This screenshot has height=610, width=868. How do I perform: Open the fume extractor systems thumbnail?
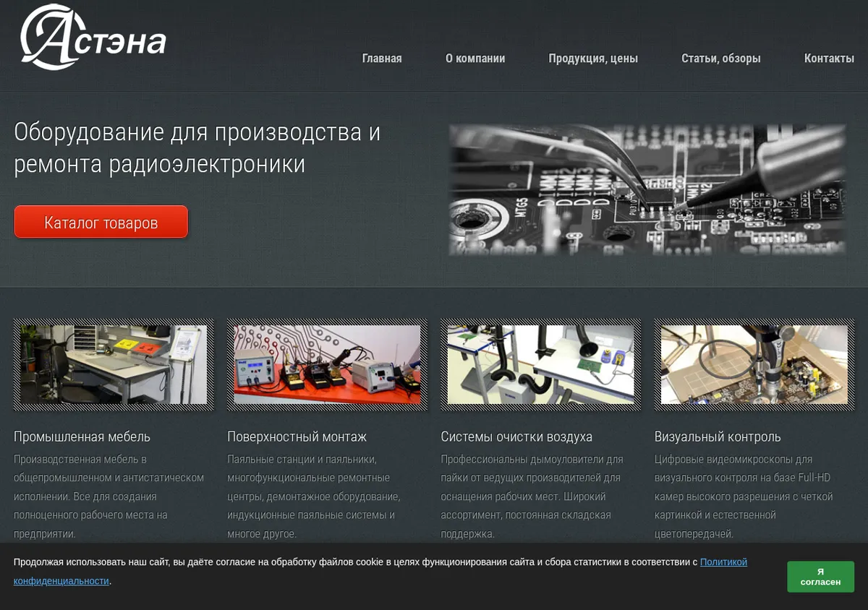click(540, 364)
